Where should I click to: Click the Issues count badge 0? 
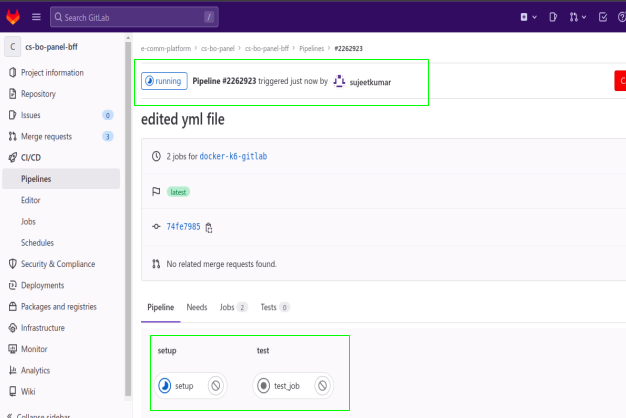[107, 115]
